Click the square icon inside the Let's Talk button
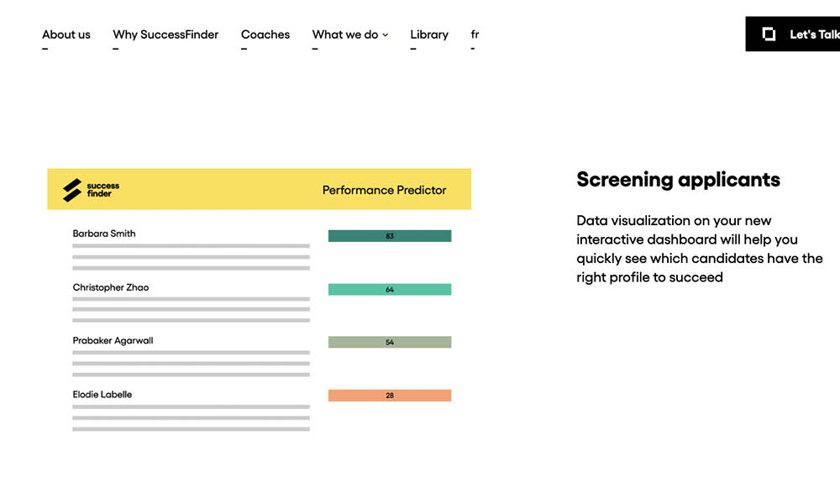Screen dimensions: 840x504 click(767, 34)
